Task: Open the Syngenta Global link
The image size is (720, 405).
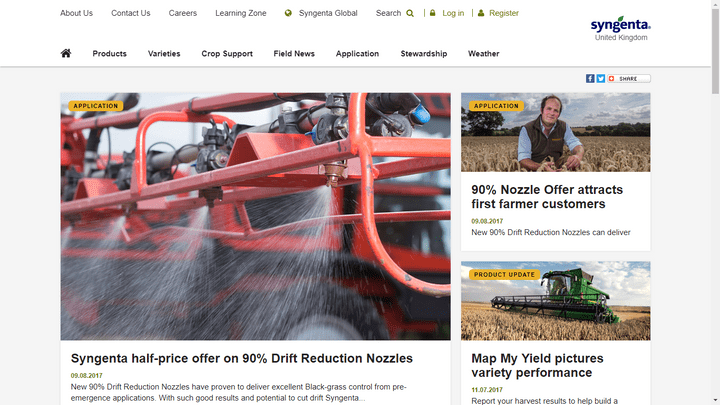Action: pos(328,13)
